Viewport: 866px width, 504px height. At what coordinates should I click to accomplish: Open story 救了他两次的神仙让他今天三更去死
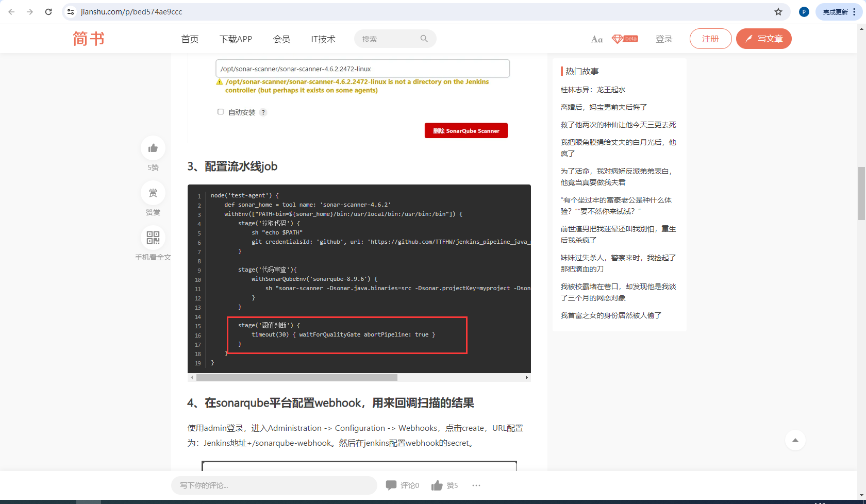point(618,125)
